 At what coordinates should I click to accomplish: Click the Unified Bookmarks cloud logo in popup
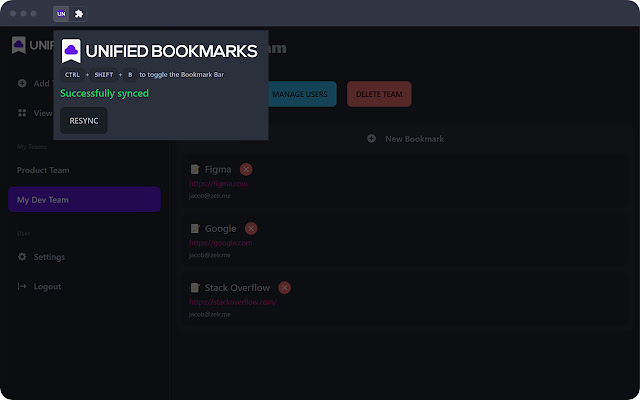(71, 50)
